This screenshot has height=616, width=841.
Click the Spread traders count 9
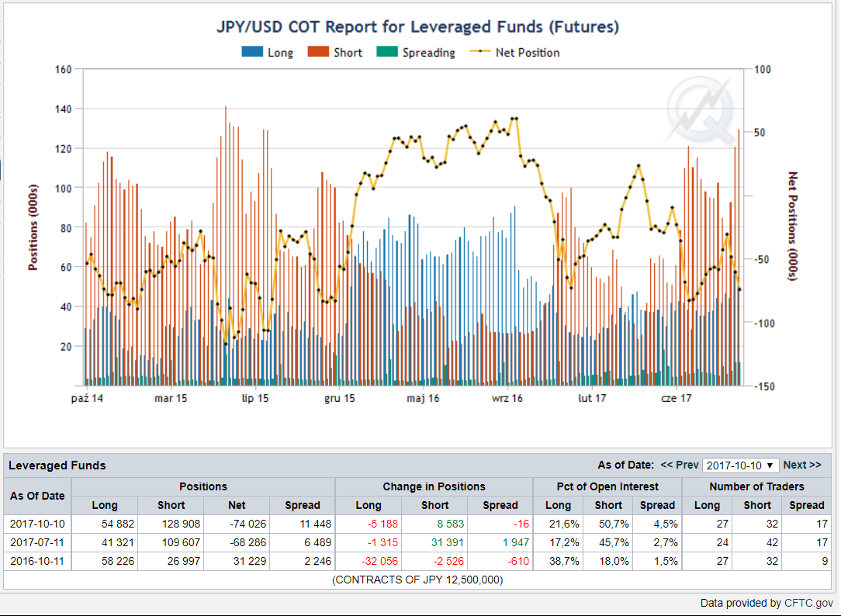pyautogui.click(x=825, y=562)
